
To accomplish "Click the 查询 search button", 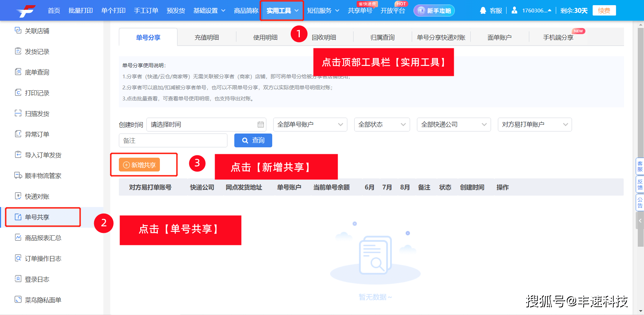I will pyautogui.click(x=253, y=140).
